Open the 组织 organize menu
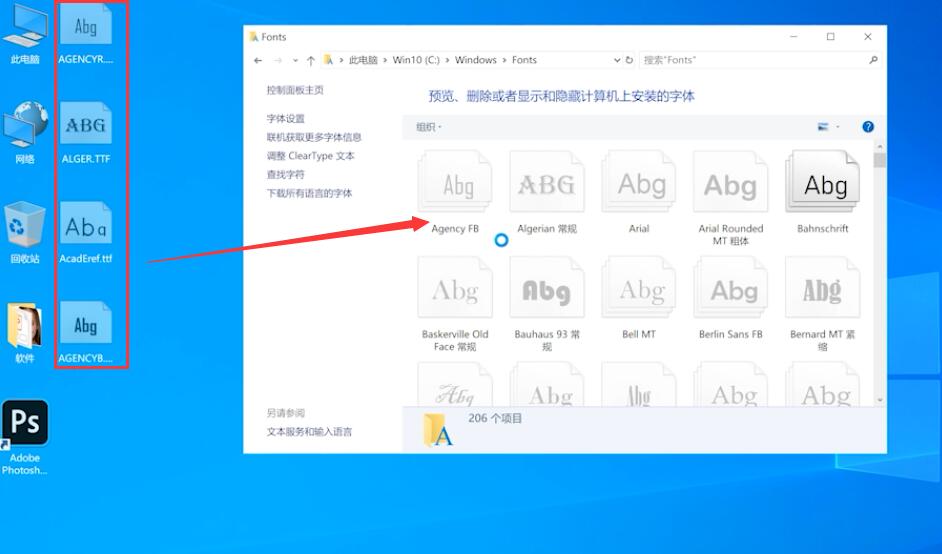This screenshot has width=942, height=554. click(x=428, y=127)
